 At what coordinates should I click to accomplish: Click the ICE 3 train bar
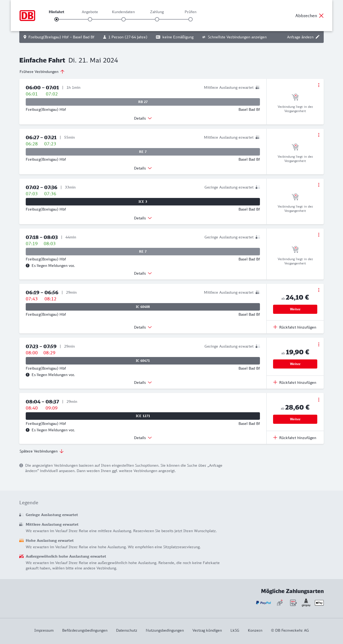pyautogui.click(x=143, y=202)
